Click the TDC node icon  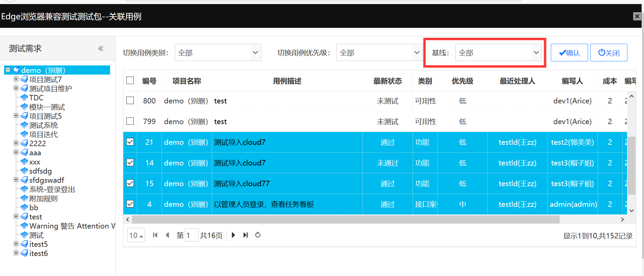[24, 98]
